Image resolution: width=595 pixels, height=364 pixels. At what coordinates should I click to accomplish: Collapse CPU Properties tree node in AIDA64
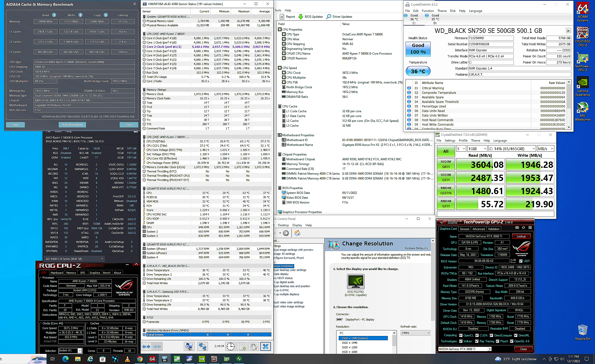coord(280,30)
